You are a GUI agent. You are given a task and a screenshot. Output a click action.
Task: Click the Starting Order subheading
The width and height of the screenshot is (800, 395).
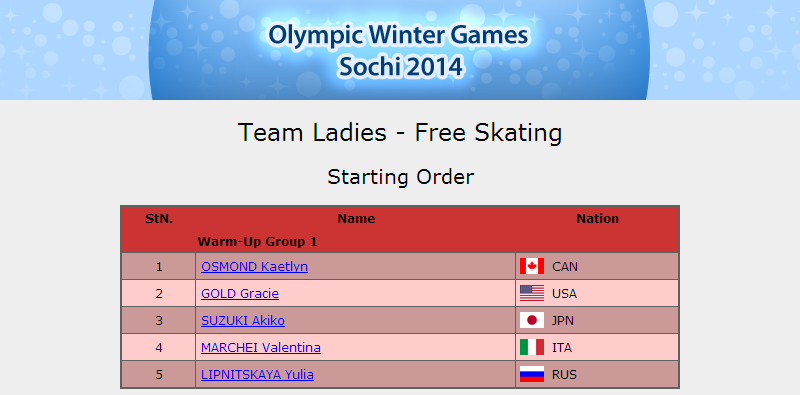tap(401, 177)
